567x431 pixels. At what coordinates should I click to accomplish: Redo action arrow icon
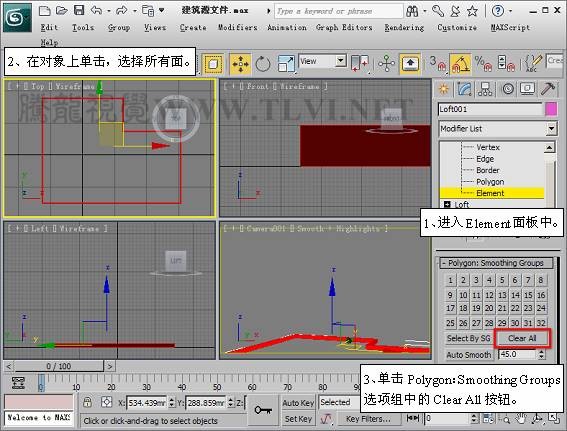[122, 10]
